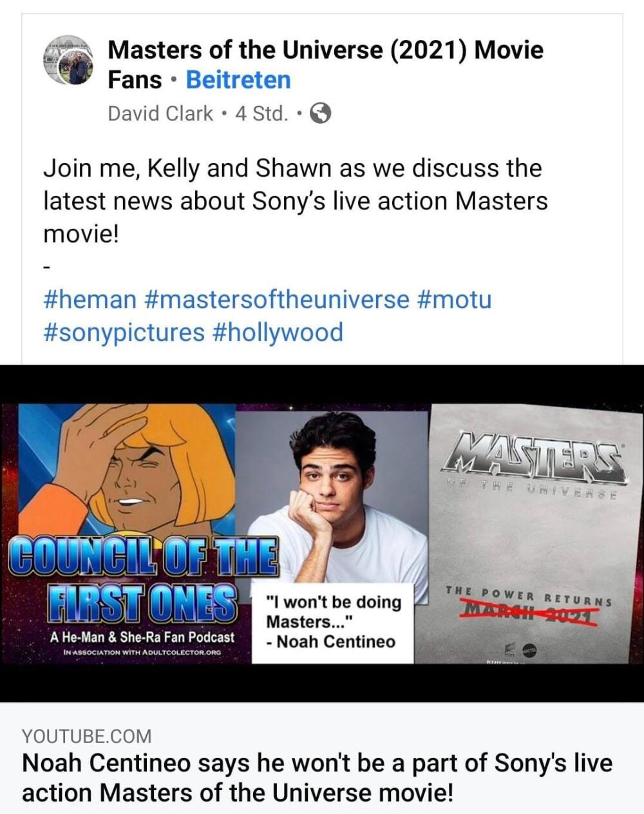Open the #sonypictures hashtag
This screenshot has height=814, width=644.
124,333
